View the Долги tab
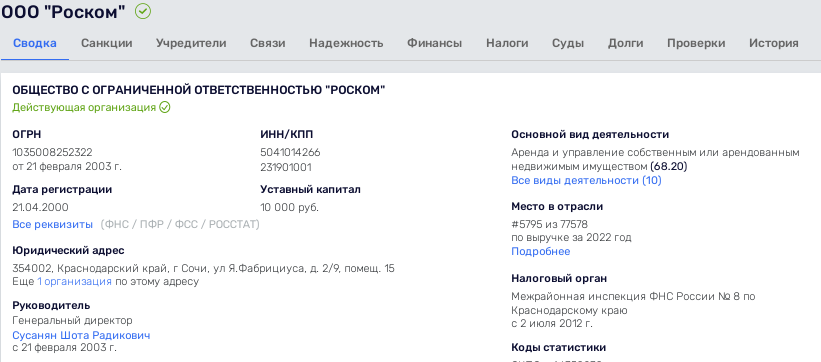Viewport: 821px width, 362px height. point(626,43)
